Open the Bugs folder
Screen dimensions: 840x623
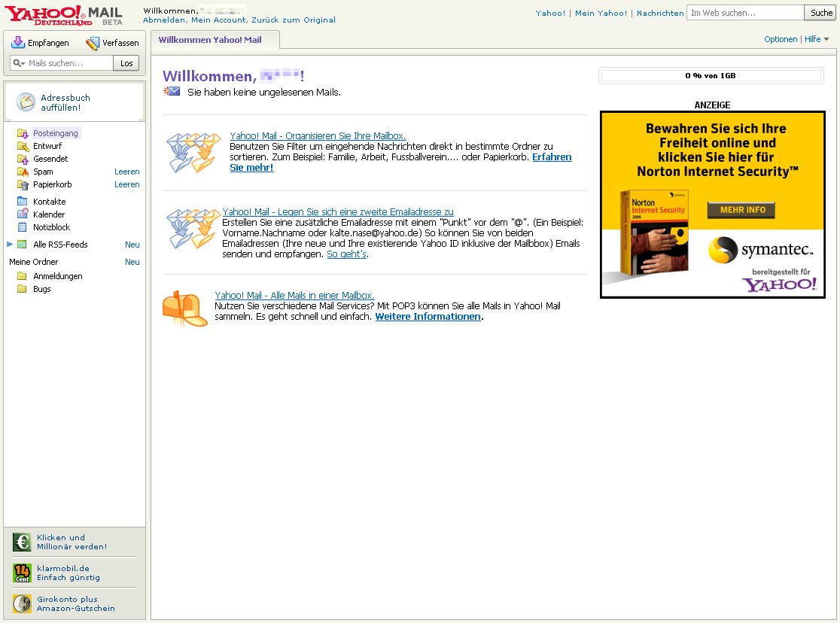pos(42,289)
